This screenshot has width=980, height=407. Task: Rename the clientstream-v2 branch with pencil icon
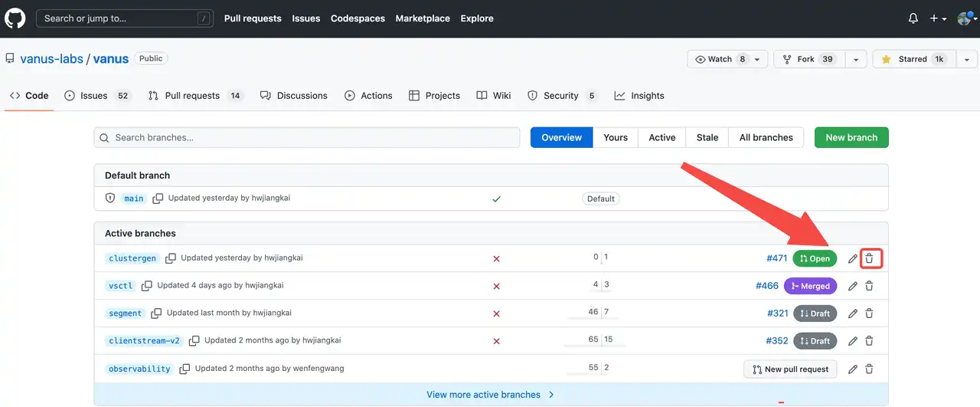click(853, 341)
